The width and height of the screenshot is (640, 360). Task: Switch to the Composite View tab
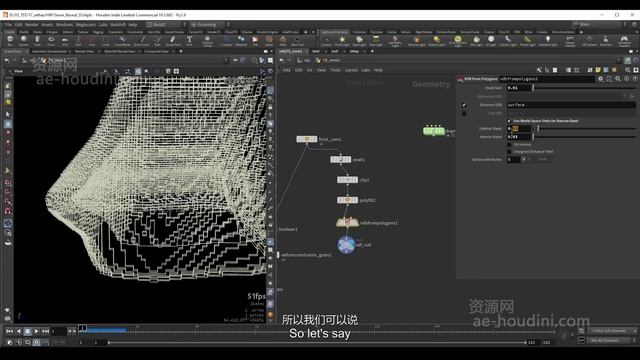[156, 51]
